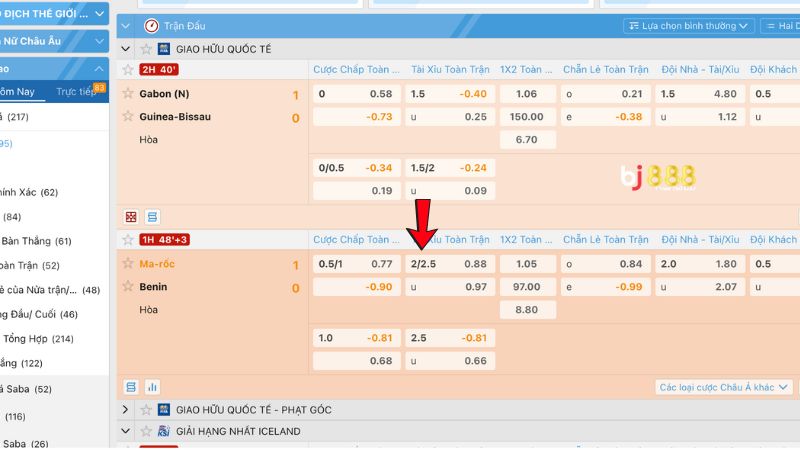Collapse GIẢI HẠNG NHẤT ICELAND section
This screenshot has height=450, width=800.
click(x=126, y=431)
